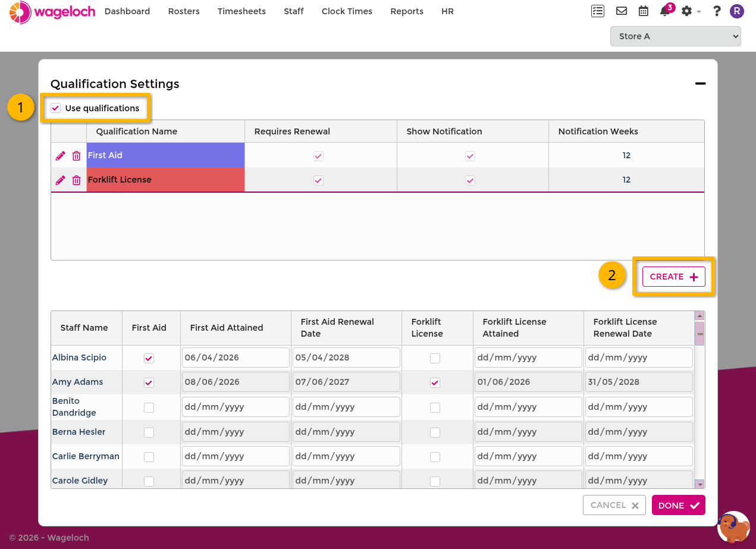Open Albina Scipio staff link
The image size is (756, 549).
click(x=79, y=357)
